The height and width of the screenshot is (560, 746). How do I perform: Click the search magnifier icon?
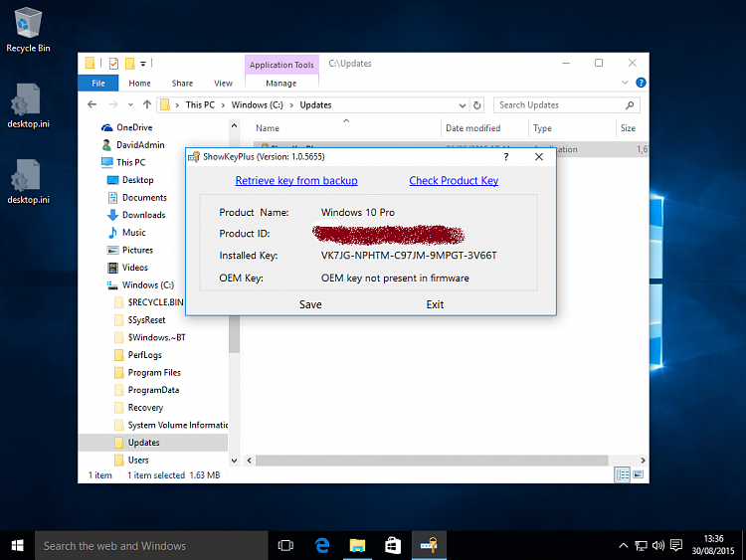point(630,105)
